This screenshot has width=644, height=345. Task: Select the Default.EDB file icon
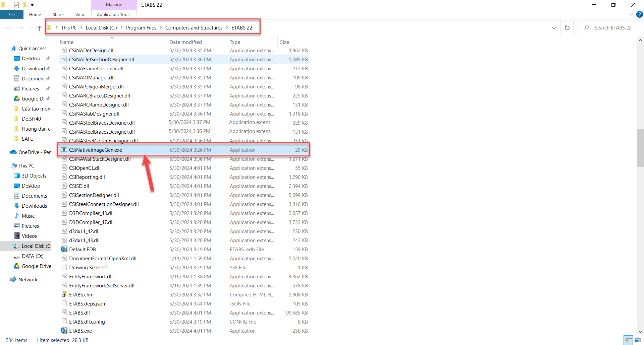pyautogui.click(x=64, y=249)
